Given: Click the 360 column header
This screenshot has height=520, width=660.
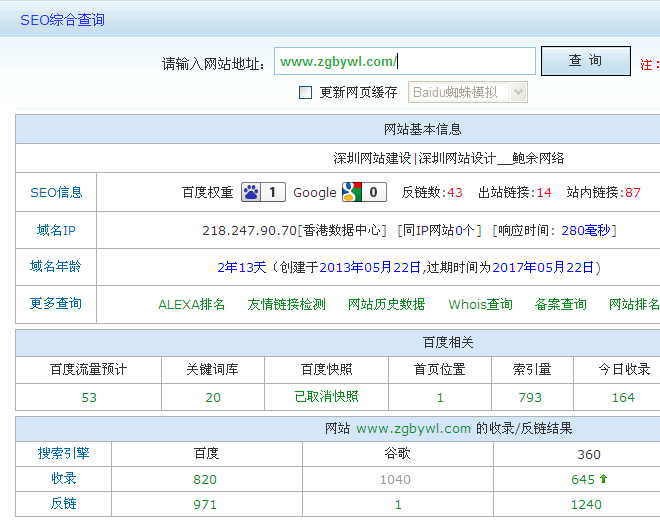Looking at the screenshot, I should [x=589, y=454].
